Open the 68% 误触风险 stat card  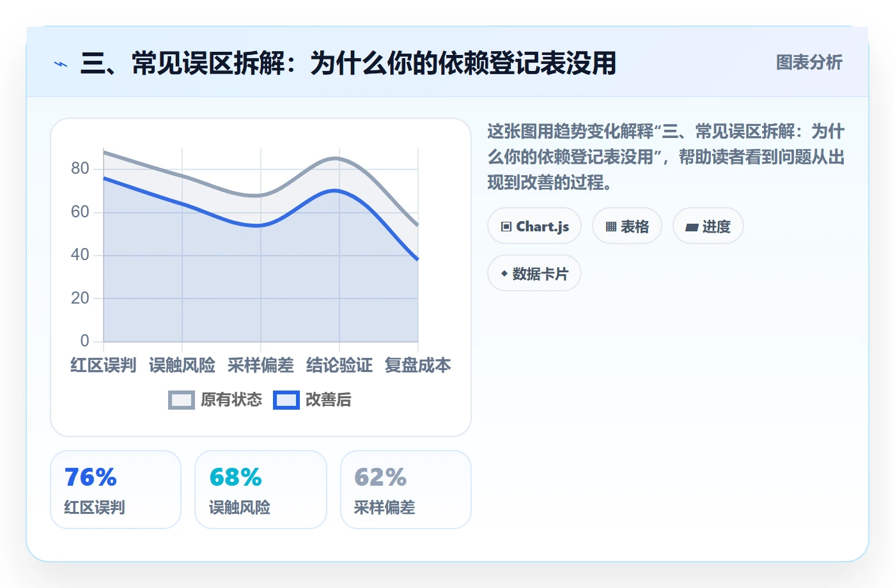pyautogui.click(x=261, y=490)
